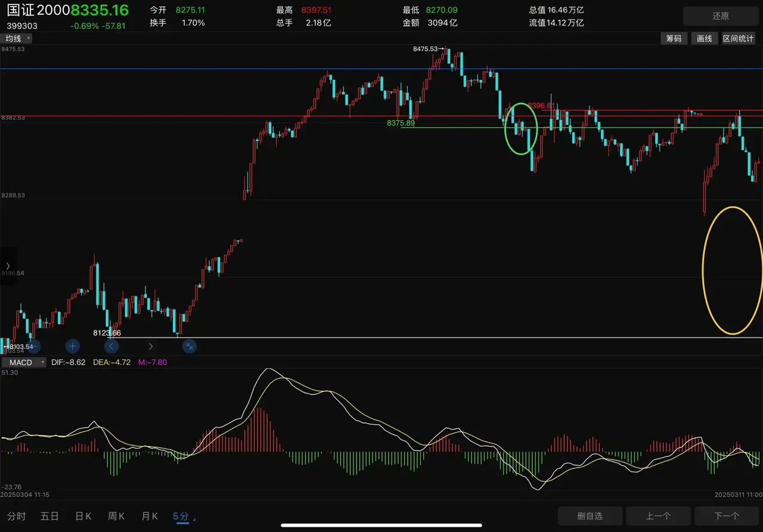Click the index price 8335.16

[100, 10]
